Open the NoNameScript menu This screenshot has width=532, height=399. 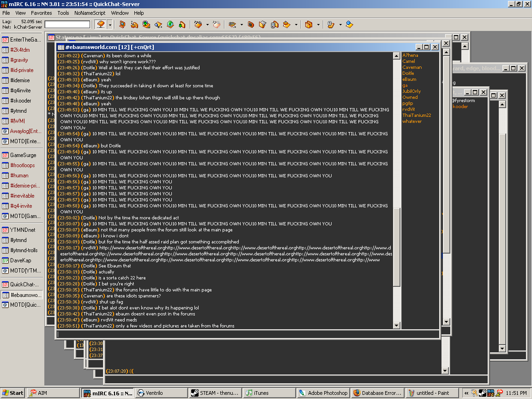coord(90,13)
